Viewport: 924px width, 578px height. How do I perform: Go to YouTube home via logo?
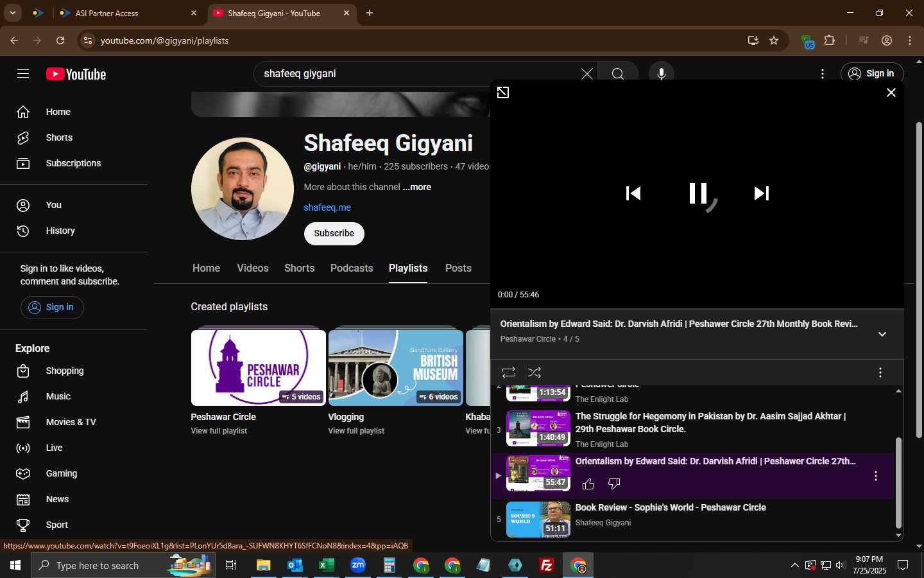pyautogui.click(x=76, y=74)
